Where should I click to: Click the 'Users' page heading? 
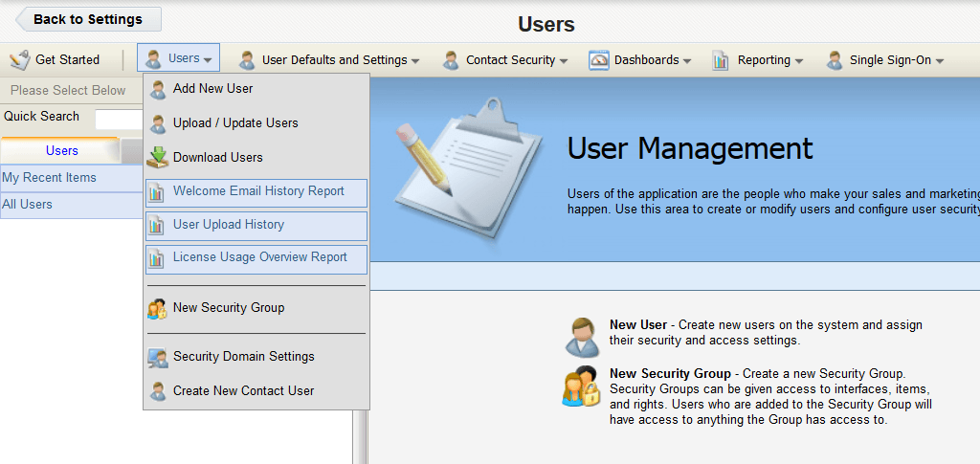click(x=546, y=24)
